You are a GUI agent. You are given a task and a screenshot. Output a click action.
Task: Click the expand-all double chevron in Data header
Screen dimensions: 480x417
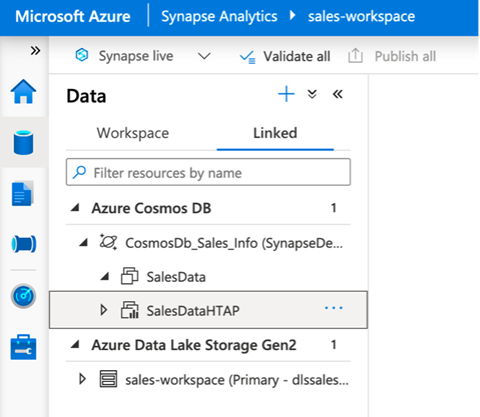point(312,94)
